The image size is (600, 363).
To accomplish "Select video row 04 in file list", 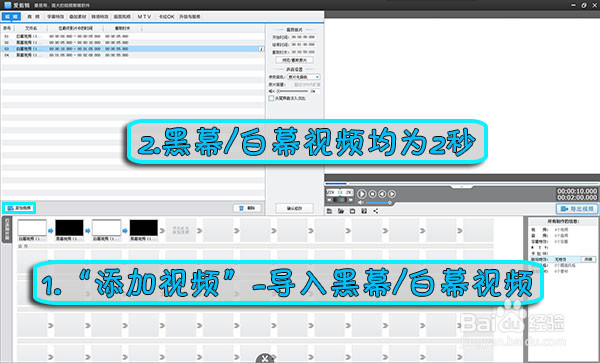I will coord(132,55).
